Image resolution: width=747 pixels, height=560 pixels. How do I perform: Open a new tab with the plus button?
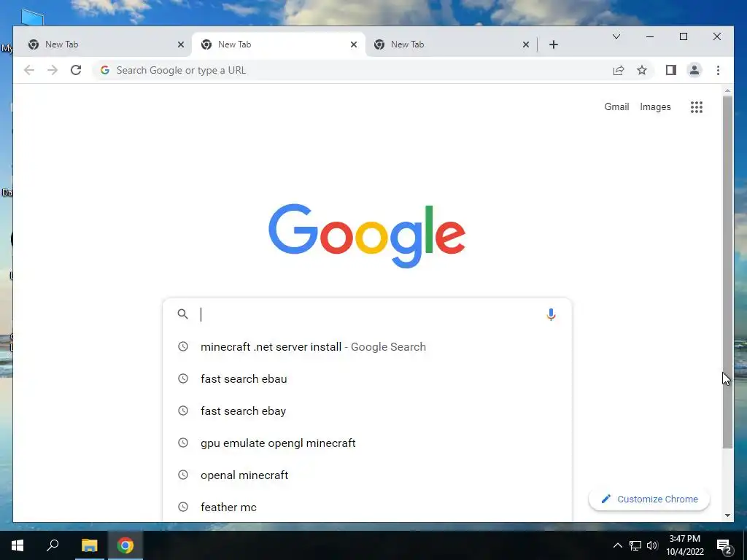pos(553,44)
